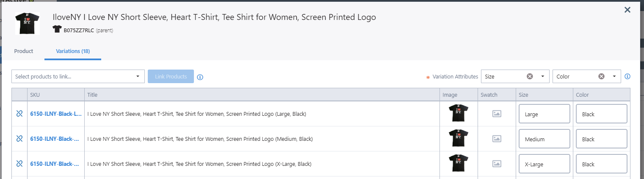Click swatch image placeholder for X-Large variation
Image resolution: width=644 pixels, height=179 pixels.
(497, 164)
